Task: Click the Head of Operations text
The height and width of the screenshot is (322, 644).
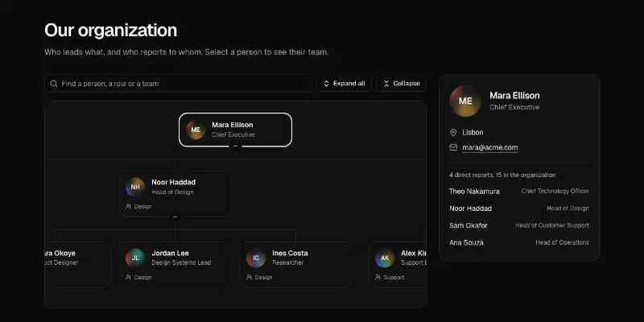Action: 562,242
